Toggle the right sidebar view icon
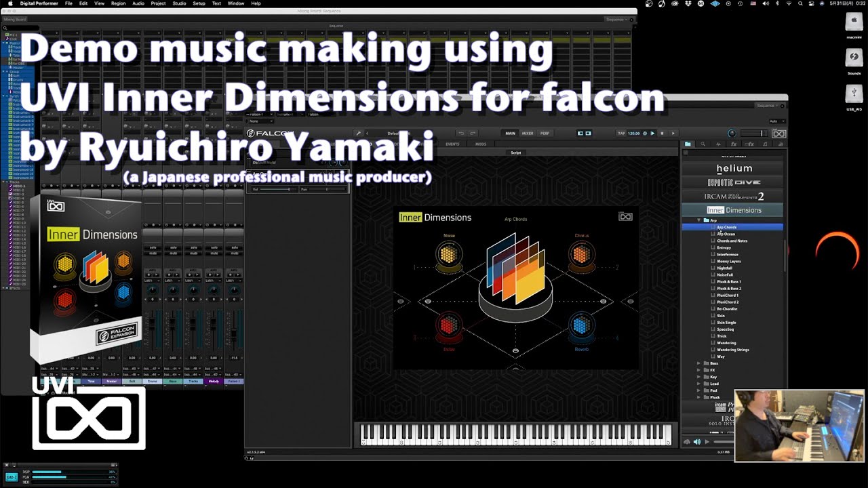This screenshot has height=488, width=868. pyautogui.click(x=588, y=134)
